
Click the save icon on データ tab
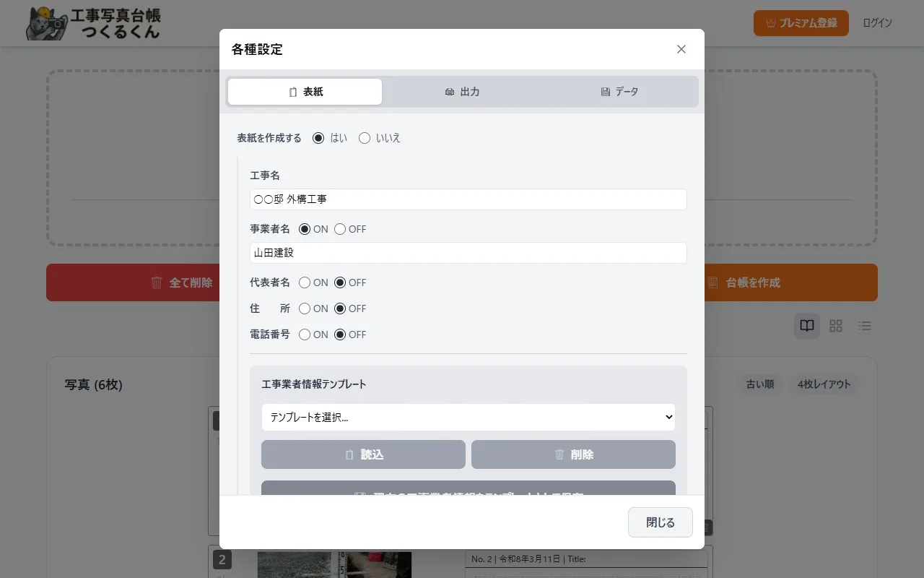coord(605,91)
